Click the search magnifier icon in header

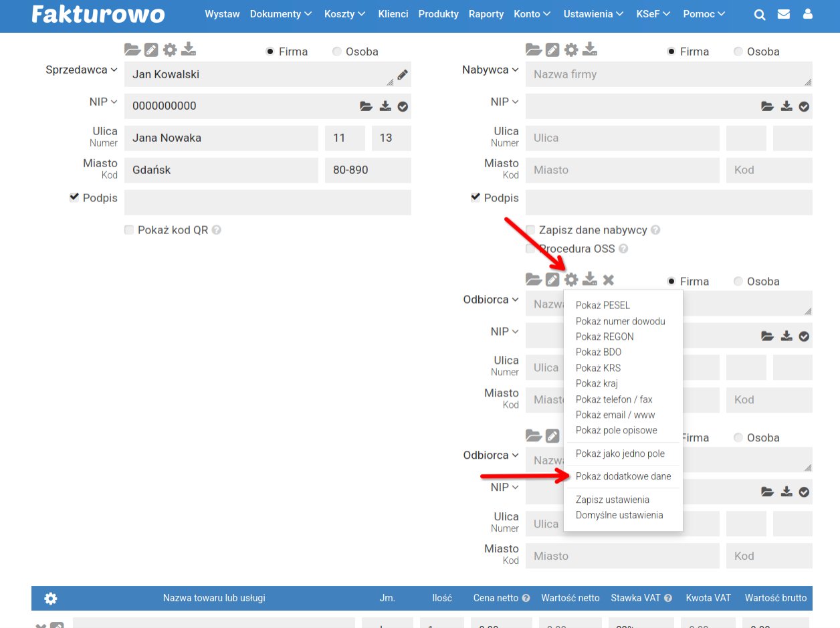(x=759, y=15)
